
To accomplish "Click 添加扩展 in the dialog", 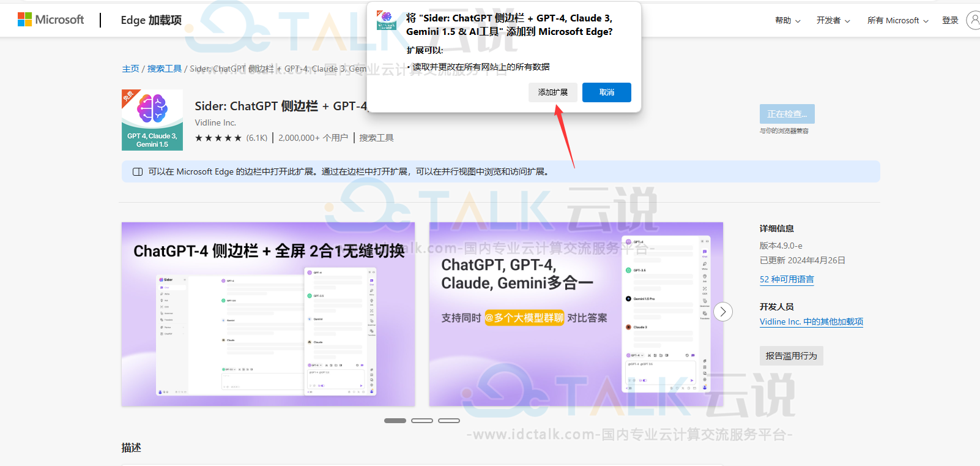I will tap(553, 92).
